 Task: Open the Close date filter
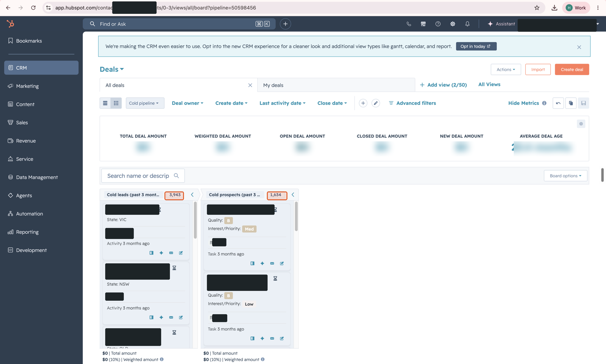point(332,103)
